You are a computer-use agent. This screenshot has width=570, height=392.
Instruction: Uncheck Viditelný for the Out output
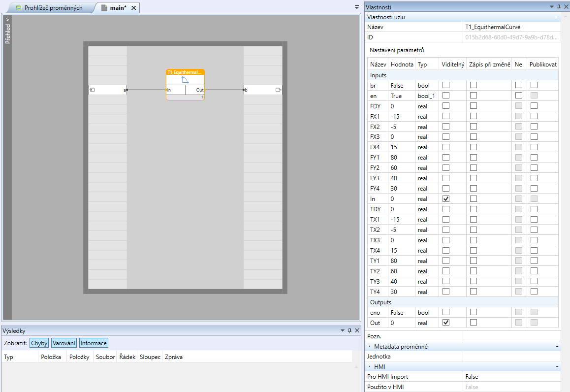446,323
